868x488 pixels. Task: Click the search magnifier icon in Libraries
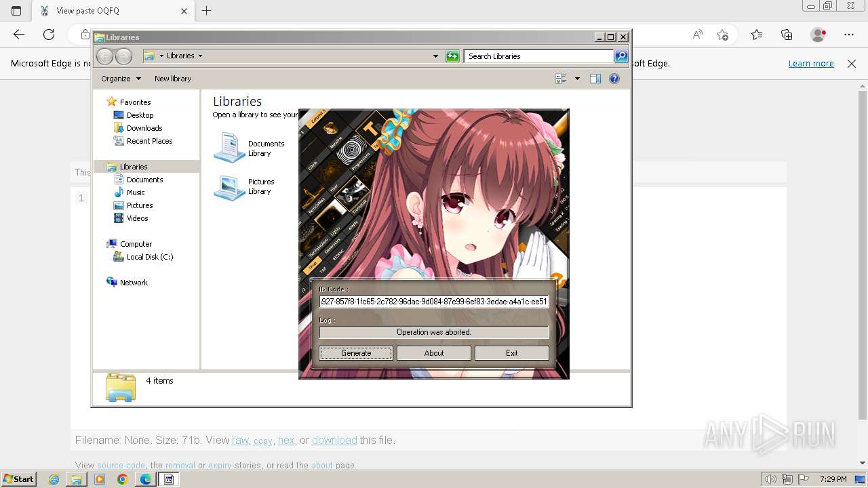tap(621, 56)
